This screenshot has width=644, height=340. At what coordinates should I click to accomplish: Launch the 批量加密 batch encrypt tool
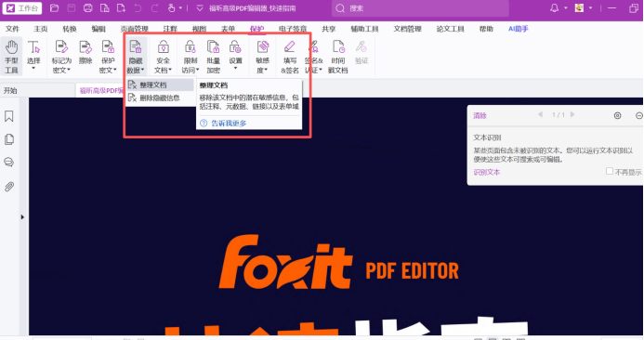tap(213, 57)
